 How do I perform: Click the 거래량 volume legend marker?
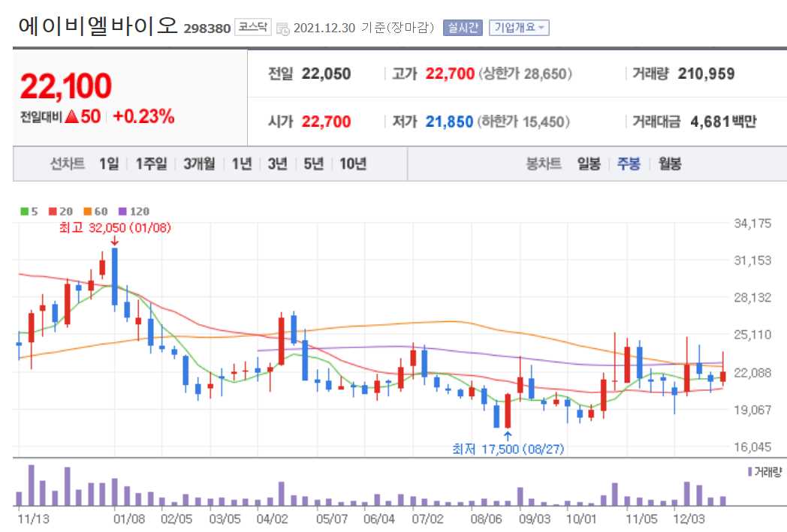click(x=750, y=472)
